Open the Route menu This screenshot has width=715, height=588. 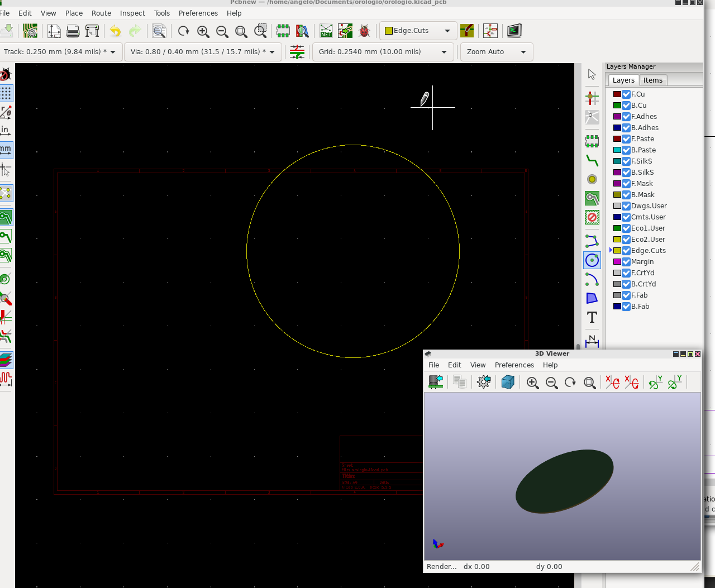pos(101,13)
